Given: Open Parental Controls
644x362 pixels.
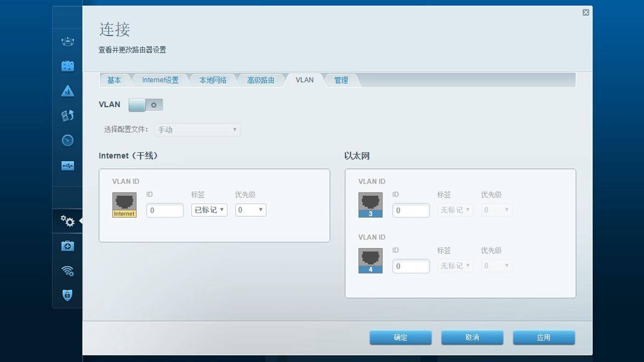Looking at the screenshot, I should (67, 91).
